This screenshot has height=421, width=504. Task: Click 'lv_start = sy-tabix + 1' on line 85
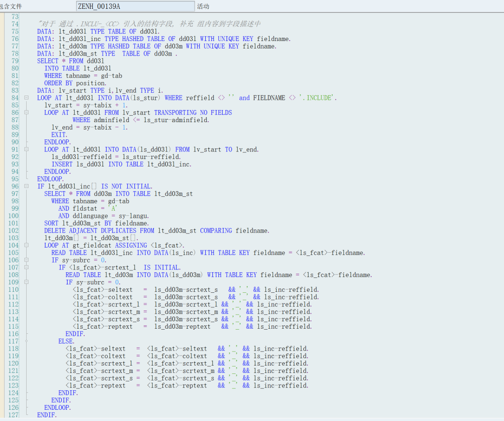click(x=86, y=105)
